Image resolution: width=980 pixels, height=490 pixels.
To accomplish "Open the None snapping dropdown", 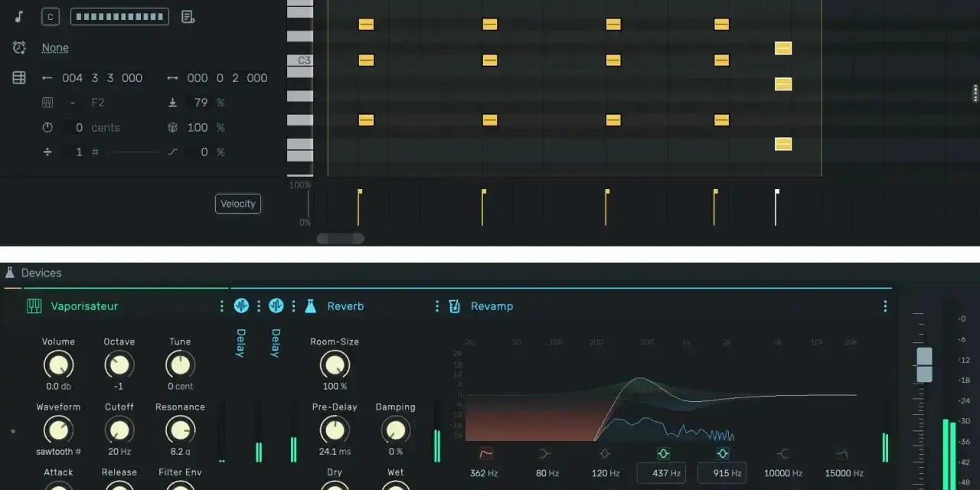I will [x=55, y=47].
